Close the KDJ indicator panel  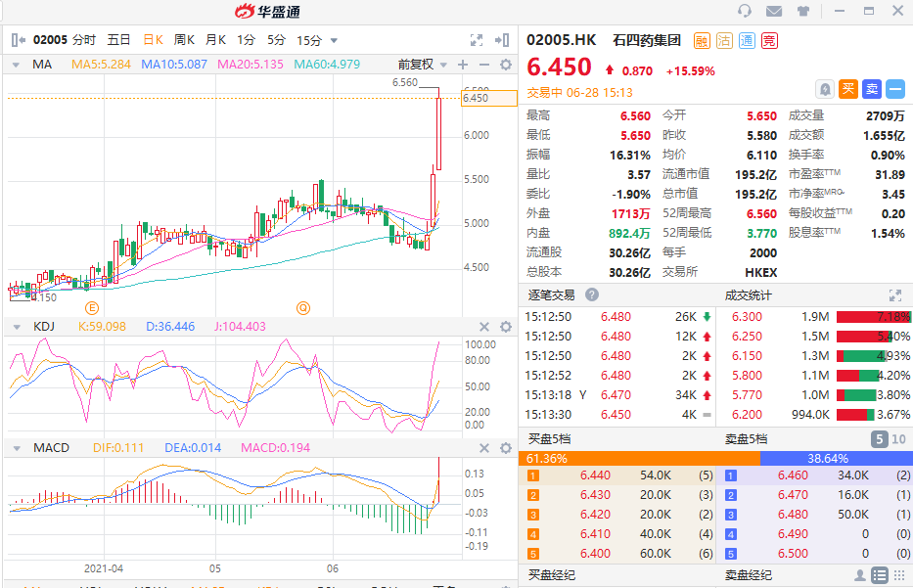coord(483,327)
